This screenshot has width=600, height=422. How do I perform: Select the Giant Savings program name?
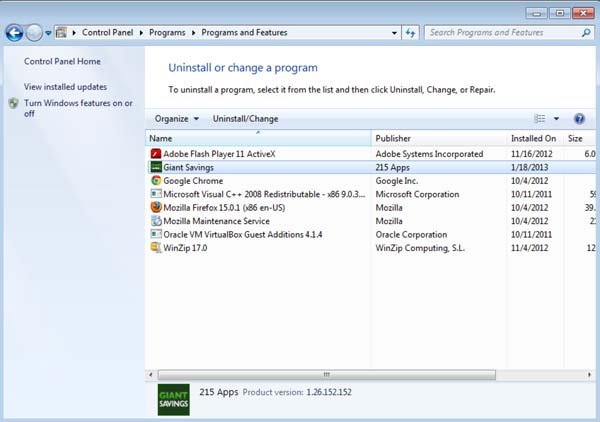188,168
